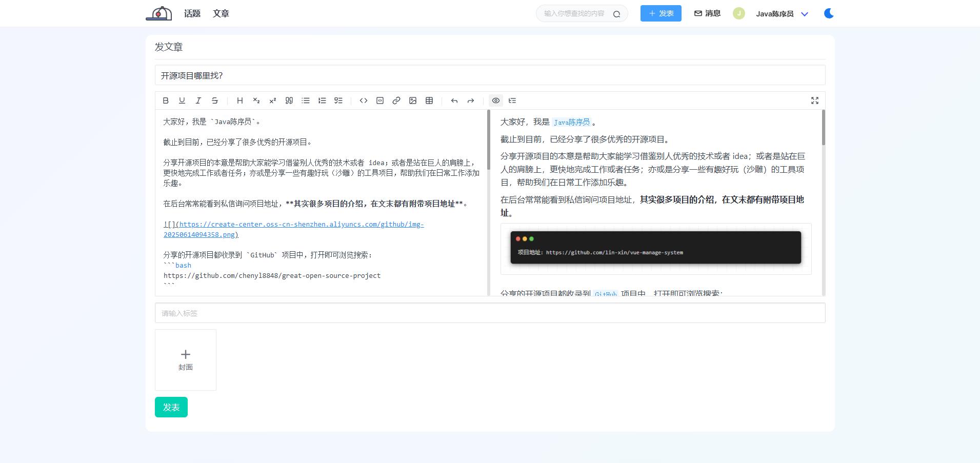
Task: Insert a blockquote using the quote icon
Action: (289, 100)
